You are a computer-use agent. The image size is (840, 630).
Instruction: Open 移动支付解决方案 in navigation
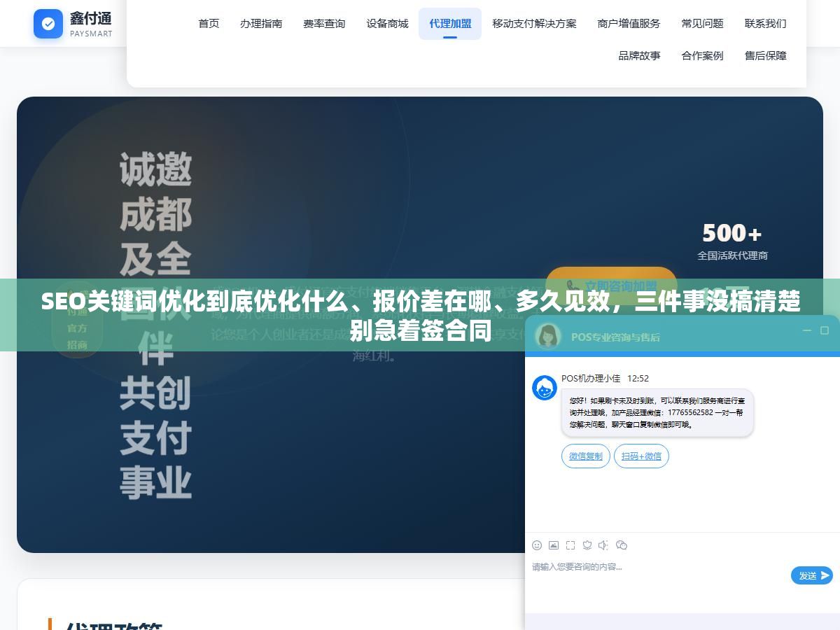(534, 24)
